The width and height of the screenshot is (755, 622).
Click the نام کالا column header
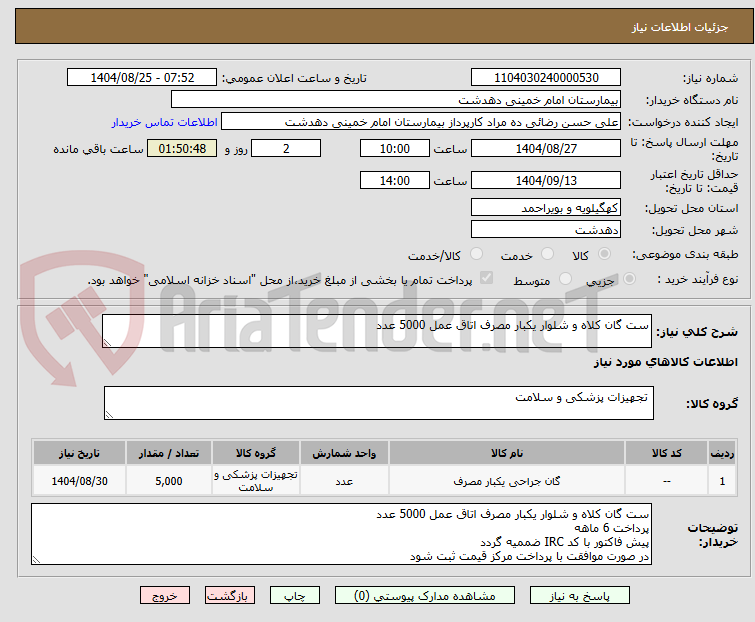pos(507,453)
